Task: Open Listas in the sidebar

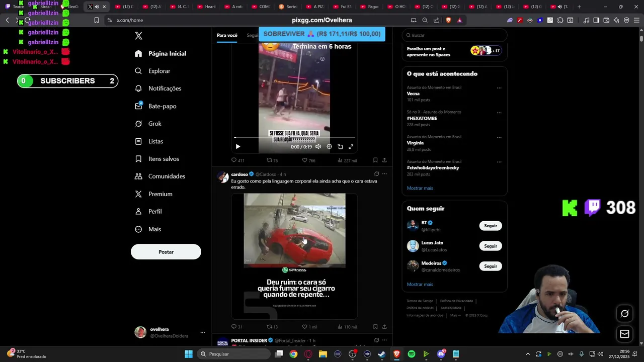Action: pos(149,141)
